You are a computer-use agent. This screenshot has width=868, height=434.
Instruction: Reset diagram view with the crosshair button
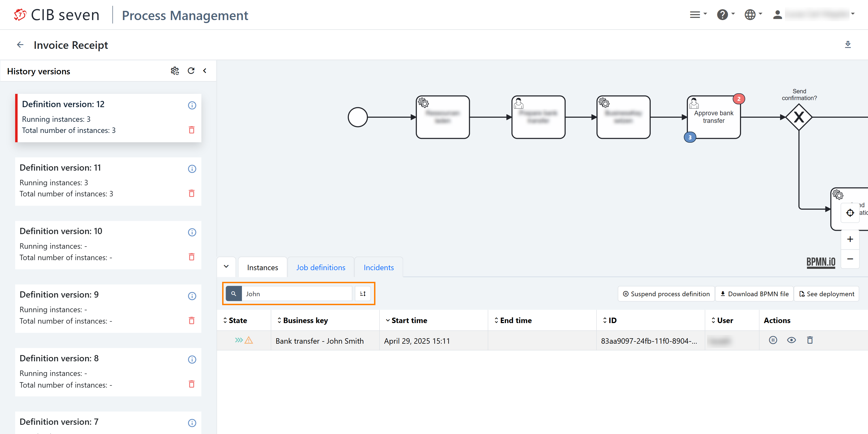pyautogui.click(x=850, y=213)
